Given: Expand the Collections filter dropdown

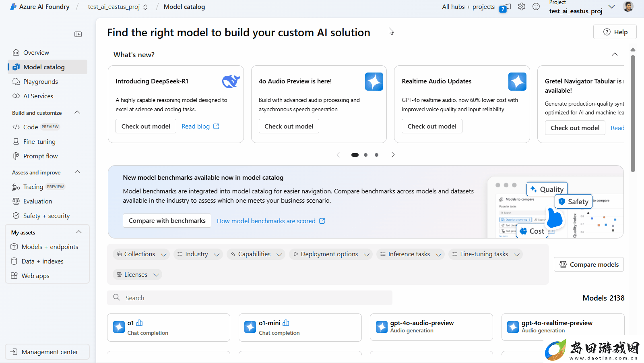Looking at the screenshot, I should pyautogui.click(x=141, y=254).
